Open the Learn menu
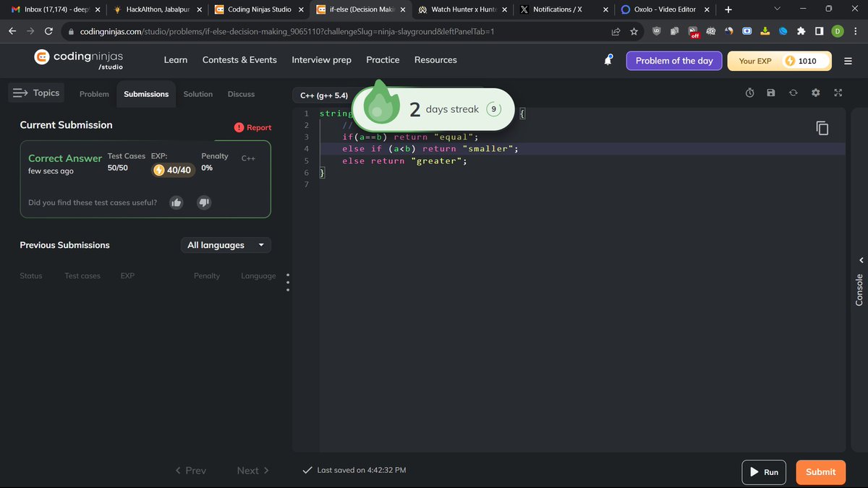Viewport: 868px width, 488px height. coord(176,60)
